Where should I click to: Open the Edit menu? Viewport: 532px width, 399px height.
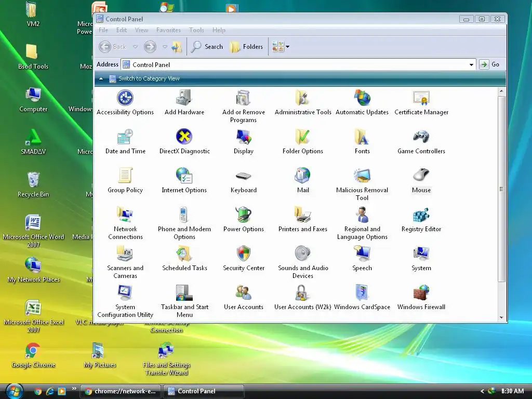pos(122,30)
